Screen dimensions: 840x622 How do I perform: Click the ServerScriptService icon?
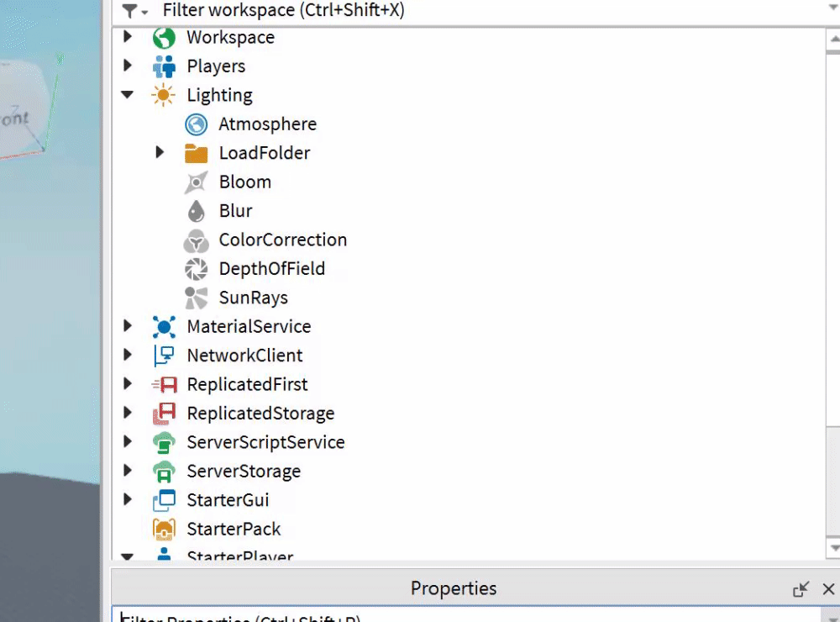click(164, 443)
